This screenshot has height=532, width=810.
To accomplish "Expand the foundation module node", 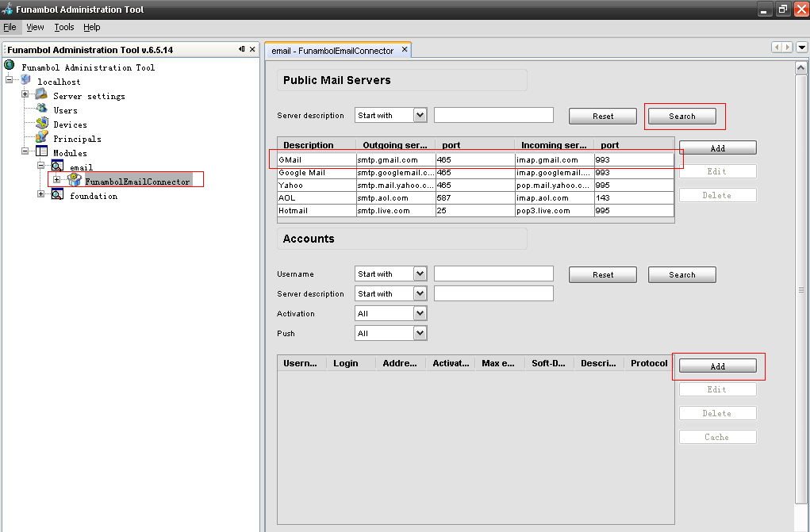I will pos(40,194).
